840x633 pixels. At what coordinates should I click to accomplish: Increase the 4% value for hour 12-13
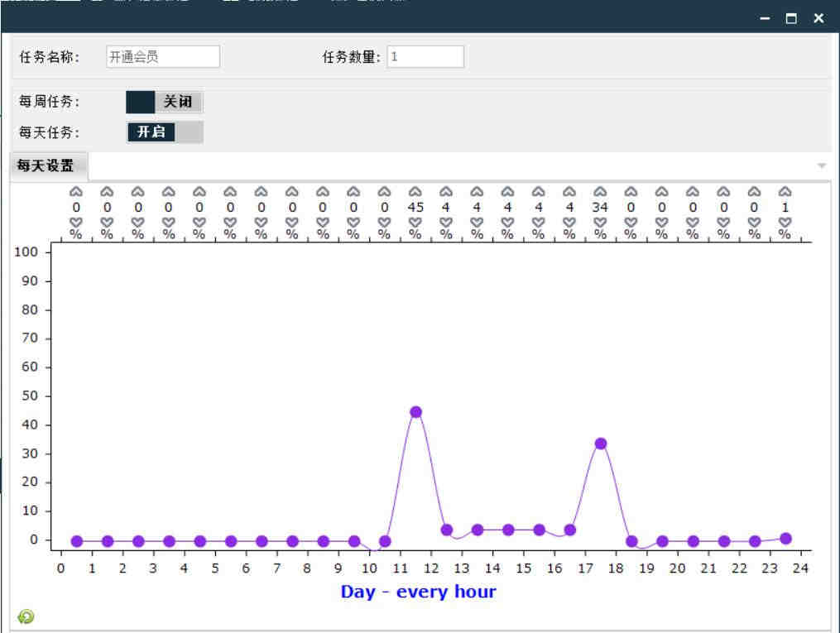click(x=446, y=191)
